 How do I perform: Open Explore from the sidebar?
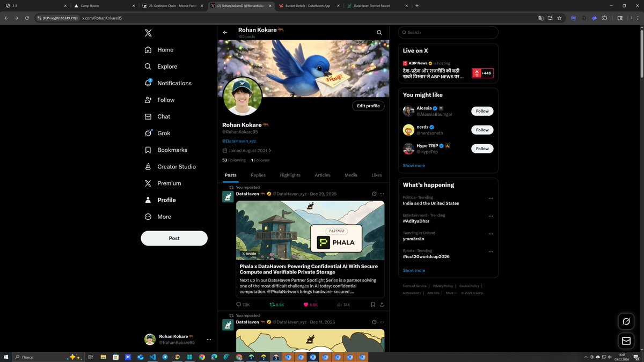pyautogui.click(x=161, y=67)
